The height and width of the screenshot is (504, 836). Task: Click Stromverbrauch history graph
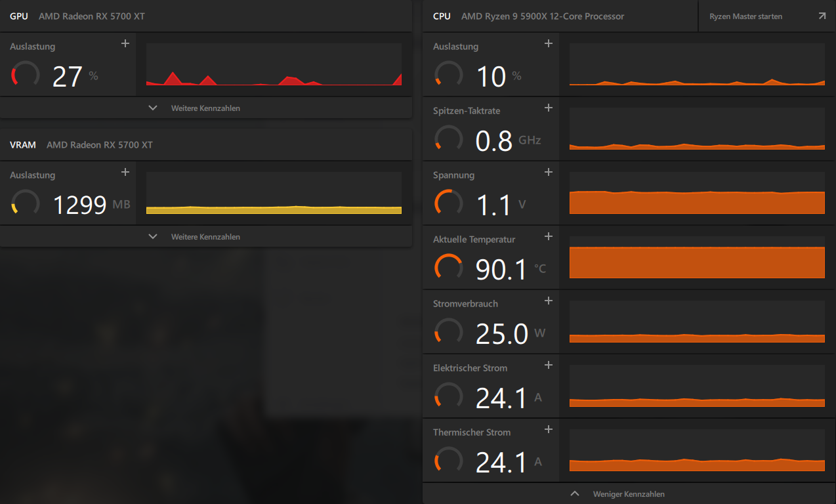[697, 322]
